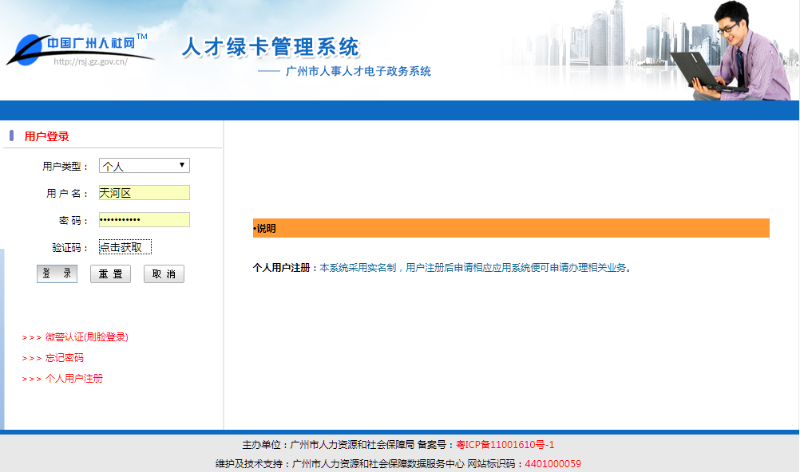The height and width of the screenshot is (472, 800).
Task: Click the orange 说明 header bar
Action: [511, 229]
